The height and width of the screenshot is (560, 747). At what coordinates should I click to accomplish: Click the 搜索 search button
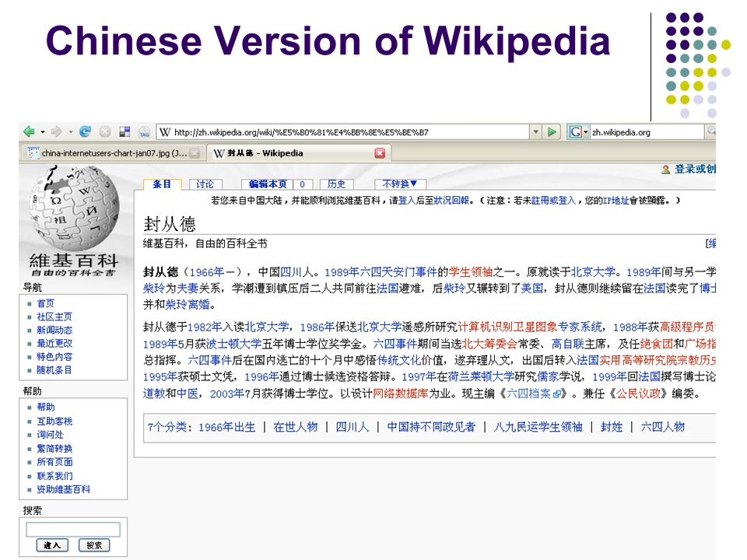click(x=94, y=545)
